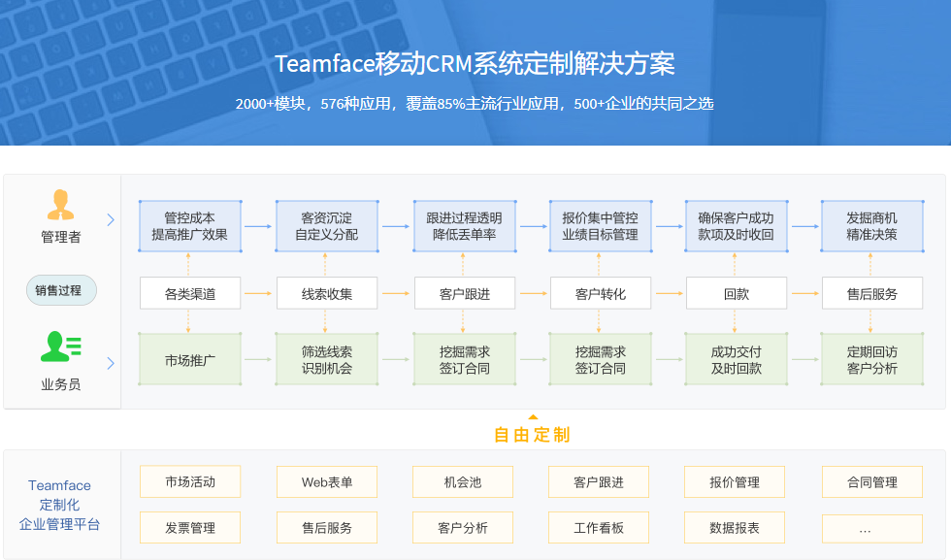
Task: Select the 各类渠道 stage box
Action: click(190, 294)
